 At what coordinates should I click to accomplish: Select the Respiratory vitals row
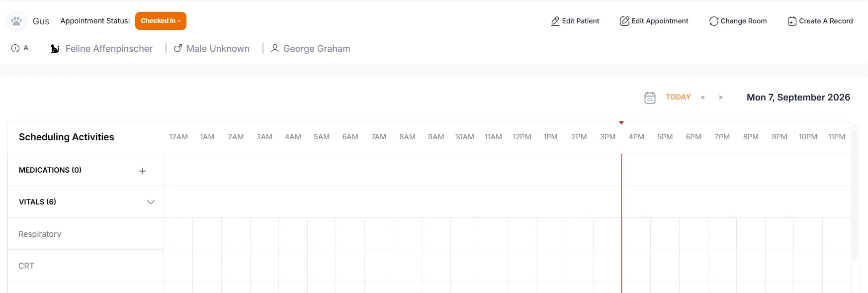(86, 234)
